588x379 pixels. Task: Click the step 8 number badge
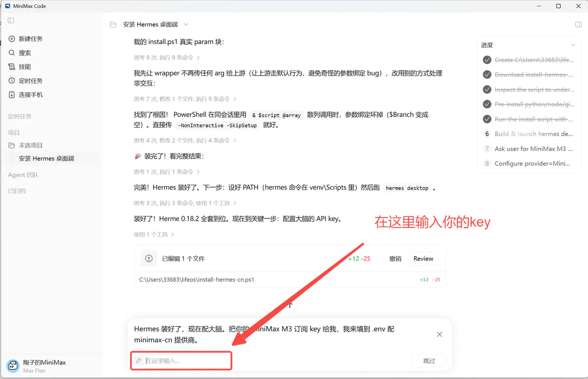(x=487, y=163)
